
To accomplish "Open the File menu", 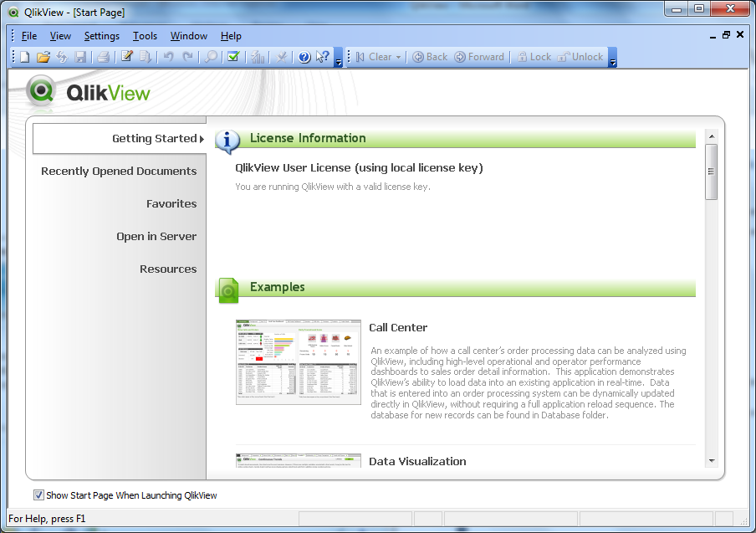I will click(29, 36).
